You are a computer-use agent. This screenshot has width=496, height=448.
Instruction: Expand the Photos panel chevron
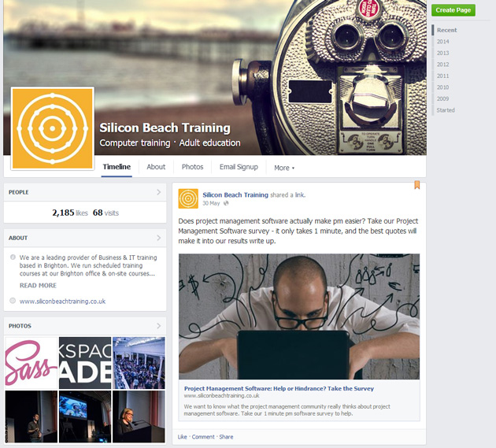coord(159,325)
